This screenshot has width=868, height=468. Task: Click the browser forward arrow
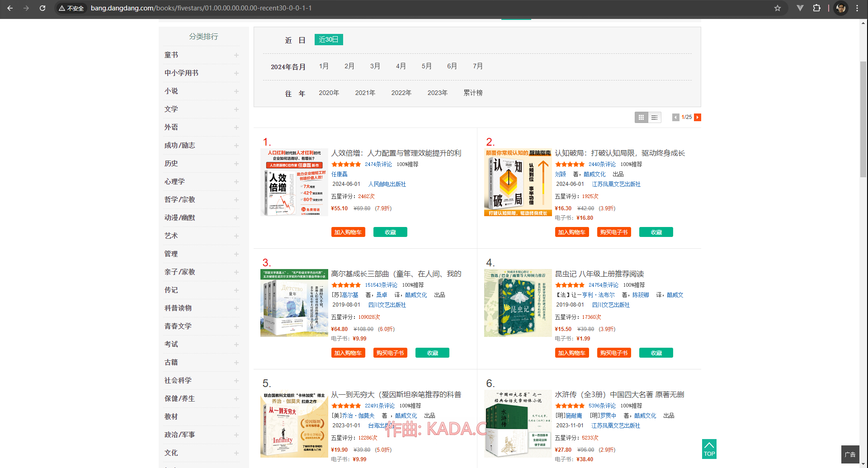click(x=26, y=8)
